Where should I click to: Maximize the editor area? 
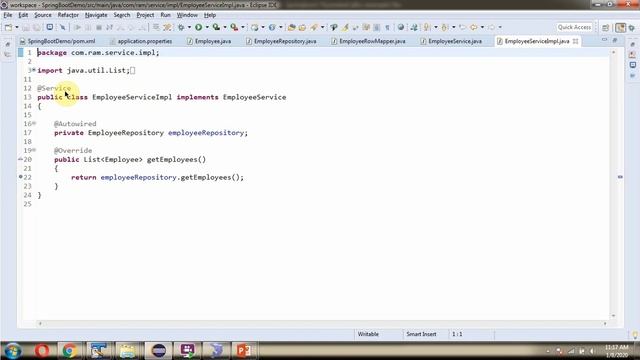click(615, 40)
